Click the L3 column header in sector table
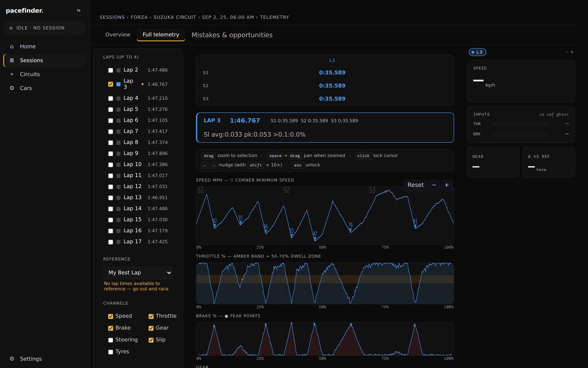This screenshot has height=368, width=588. pos(332,60)
